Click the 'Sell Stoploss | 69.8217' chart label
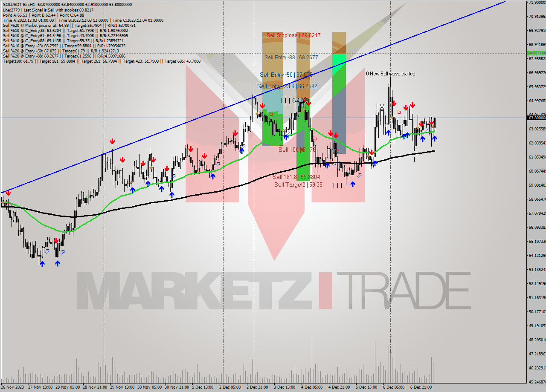546x392 pixels. (x=293, y=35)
